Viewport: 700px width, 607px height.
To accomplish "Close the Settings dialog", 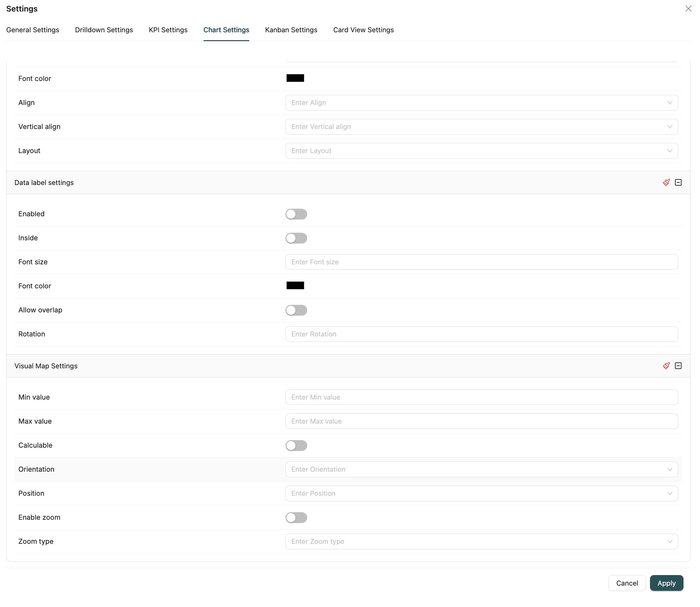I will coord(688,9).
